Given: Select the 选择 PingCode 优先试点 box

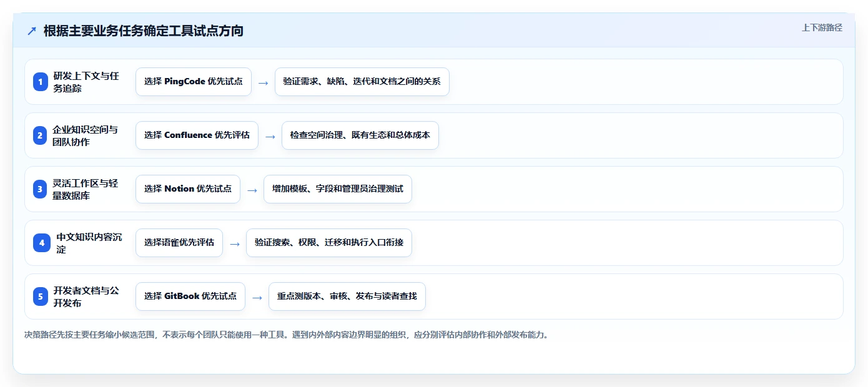Looking at the screenshot, I should pyautogui.click(x=194, y=82).
